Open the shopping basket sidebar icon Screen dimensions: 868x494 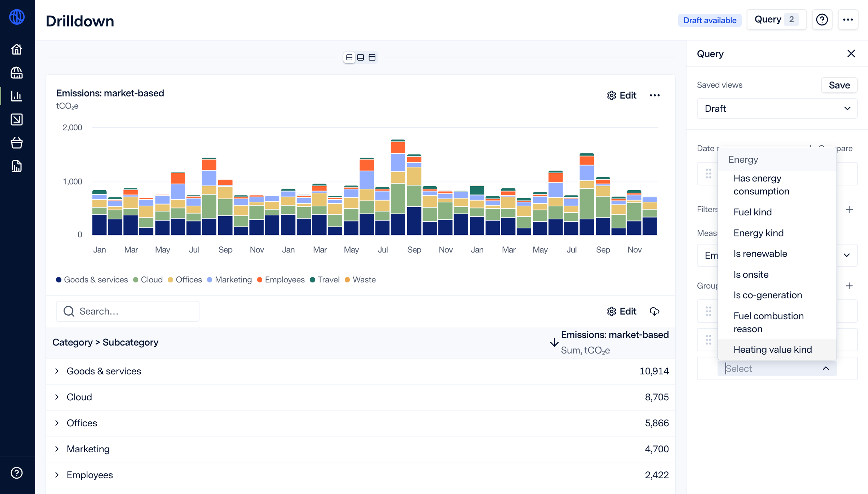17,142
